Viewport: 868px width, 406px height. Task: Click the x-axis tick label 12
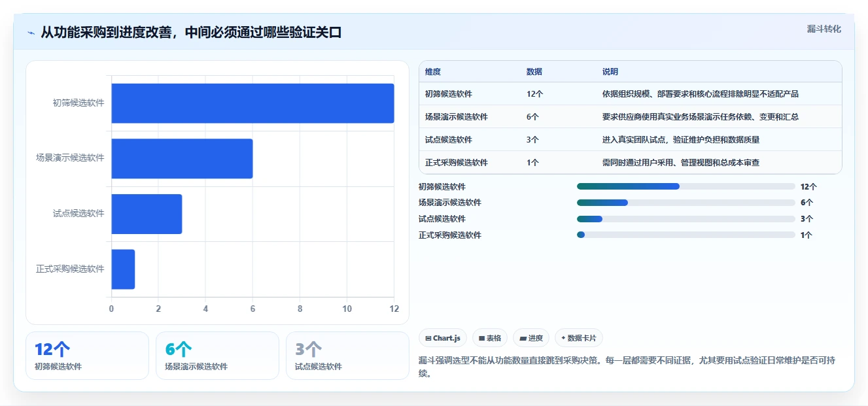tap(394, 309)
